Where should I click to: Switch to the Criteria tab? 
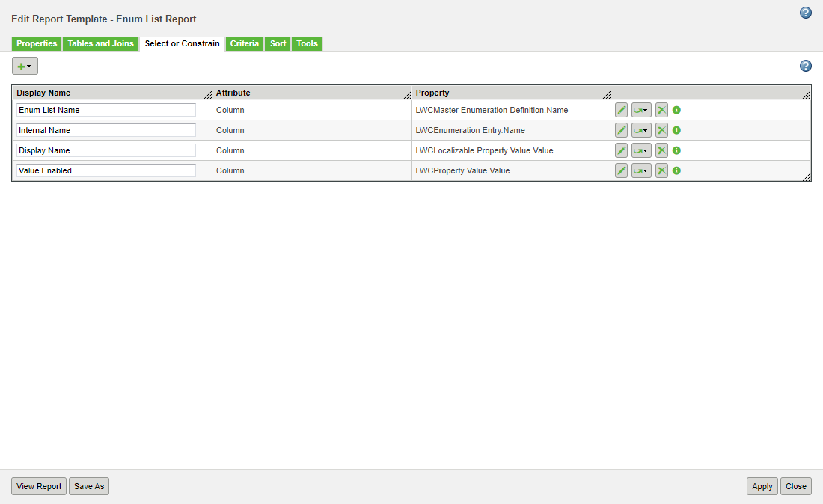(245, 43)
